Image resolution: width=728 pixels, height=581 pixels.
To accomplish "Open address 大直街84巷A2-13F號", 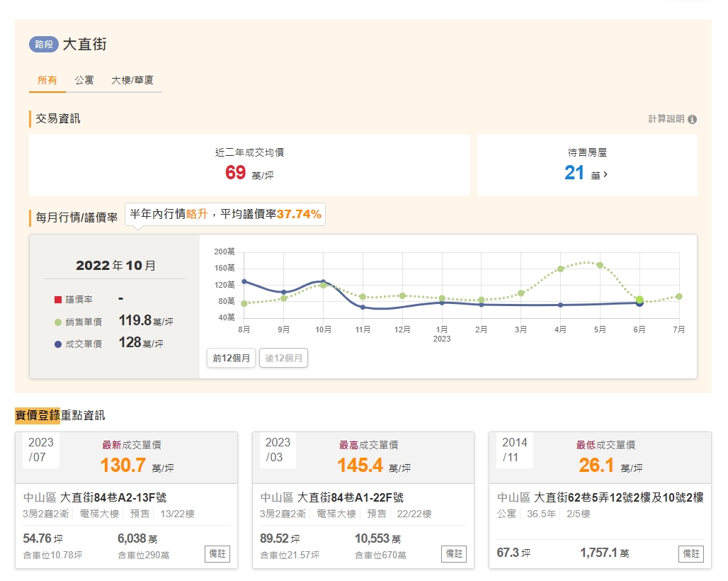I will click(113, 498).
